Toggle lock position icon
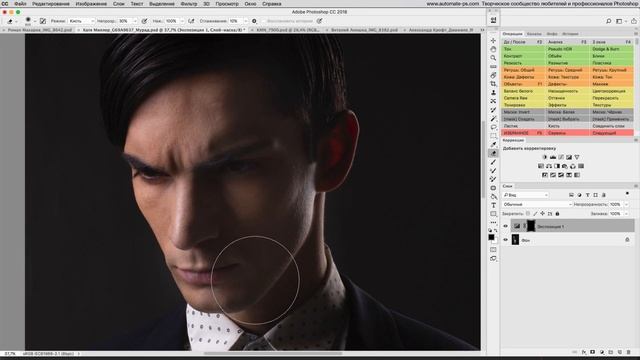The image size is (640, 360). (x=542, y=213)
